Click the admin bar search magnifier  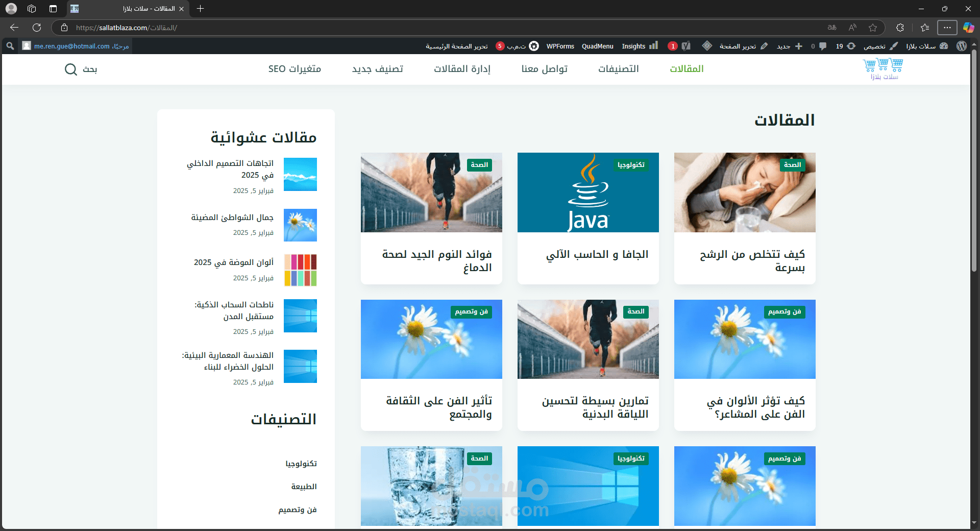point(10,46)
